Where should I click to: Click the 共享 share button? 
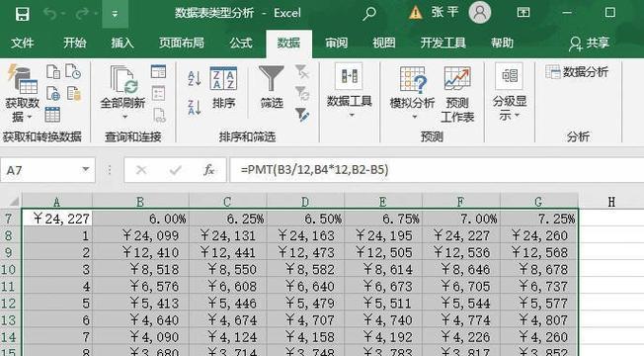(589, 43)
